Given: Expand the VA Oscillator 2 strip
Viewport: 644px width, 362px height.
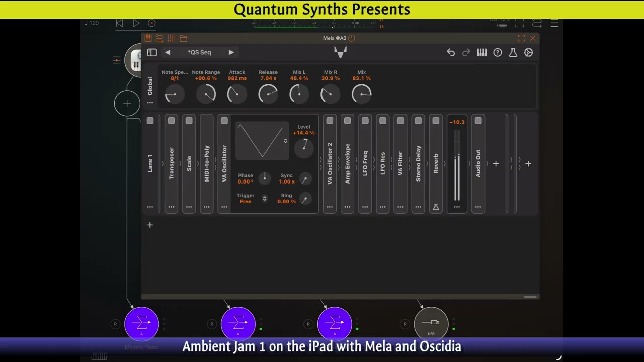Looking at the screenshot, I should coord(330,163).
